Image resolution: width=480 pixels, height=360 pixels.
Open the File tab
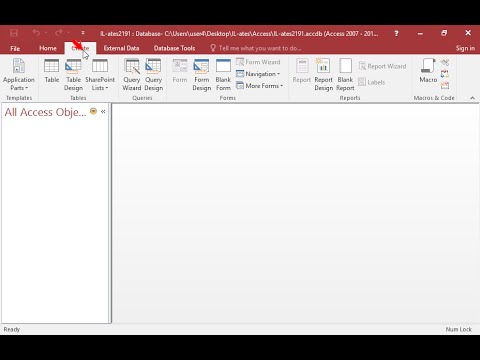15,48
